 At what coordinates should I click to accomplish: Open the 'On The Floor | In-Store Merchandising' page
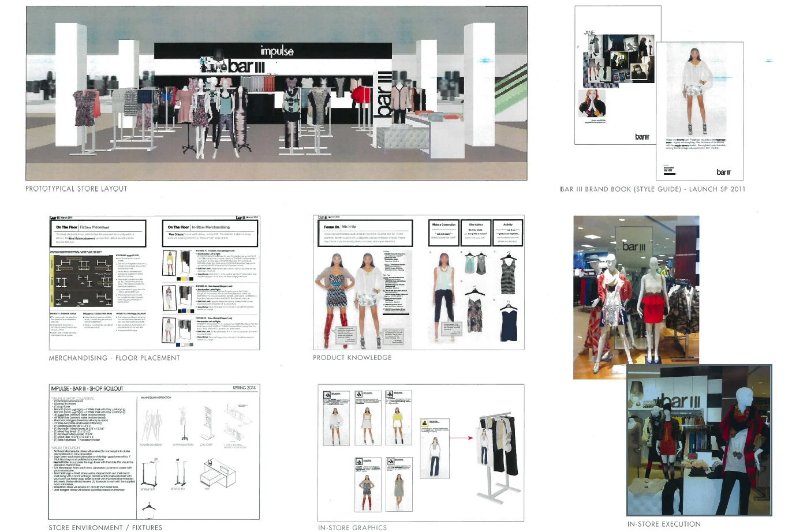[x=211, y=283]
